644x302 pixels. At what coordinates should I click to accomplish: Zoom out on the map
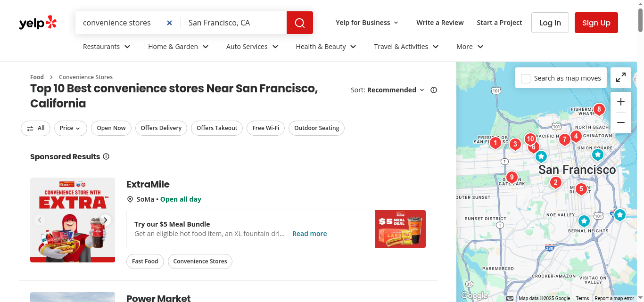[621, 122]
